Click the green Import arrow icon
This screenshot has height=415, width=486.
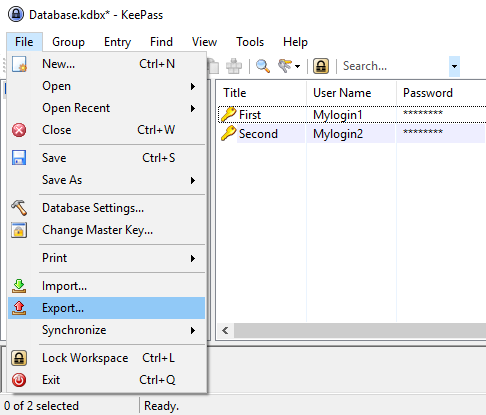19,286
